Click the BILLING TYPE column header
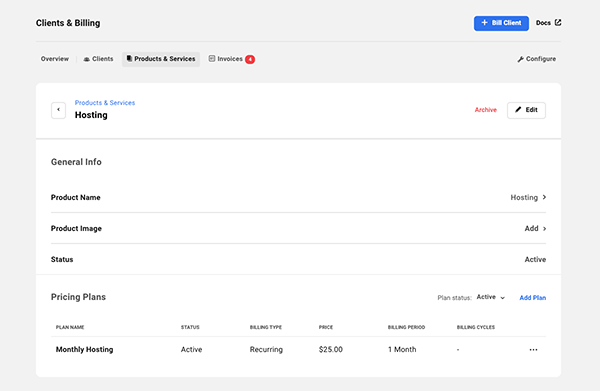Viewport: 600px width, 391px height. 266,327
